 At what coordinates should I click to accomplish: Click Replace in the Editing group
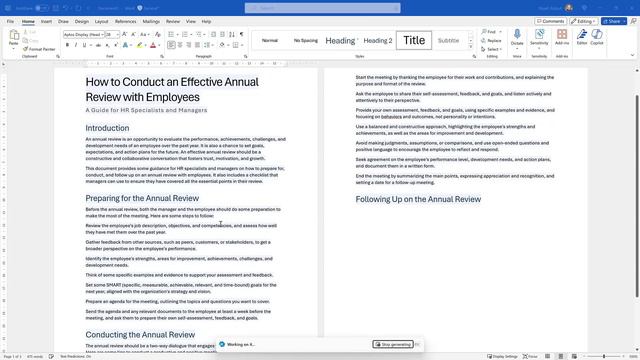click(491, 40)
